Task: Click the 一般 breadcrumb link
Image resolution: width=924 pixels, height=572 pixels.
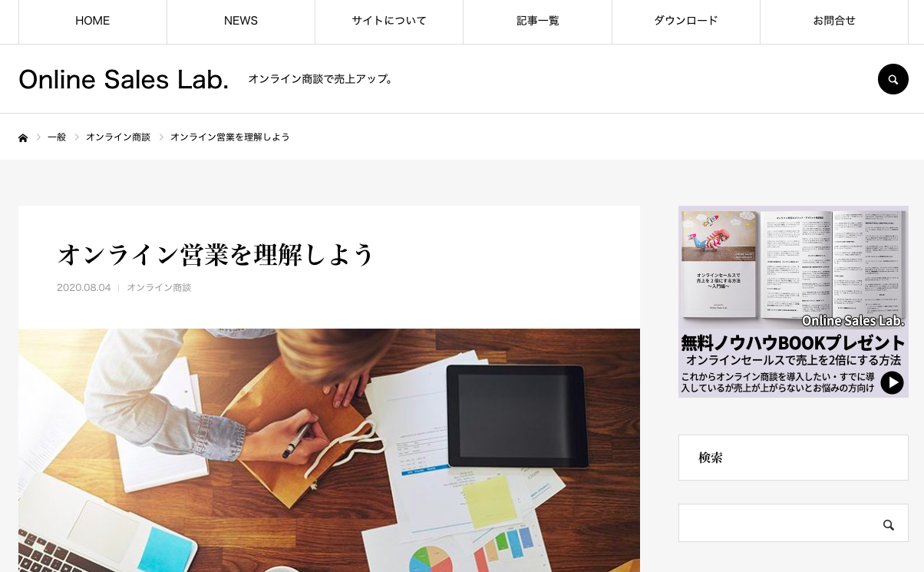Action: 57,137
